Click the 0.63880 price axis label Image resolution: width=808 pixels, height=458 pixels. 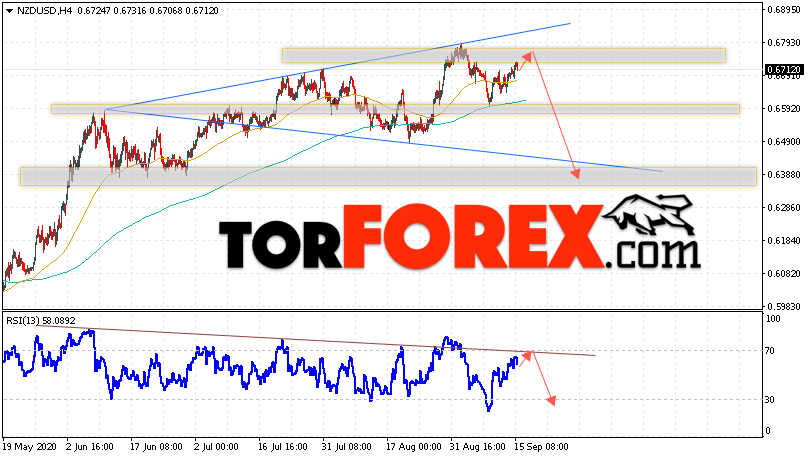click(x=783, y=175)
